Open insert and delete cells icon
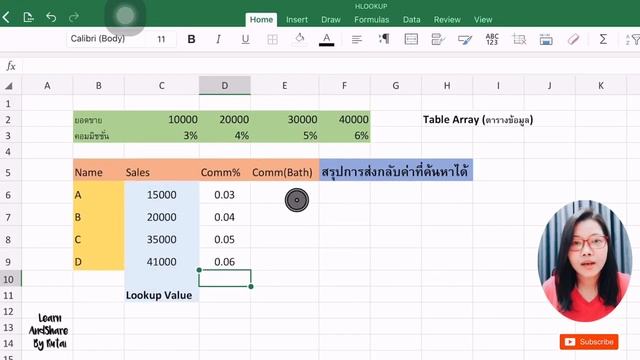Screen dimensions: 640x360 point(519,39)
